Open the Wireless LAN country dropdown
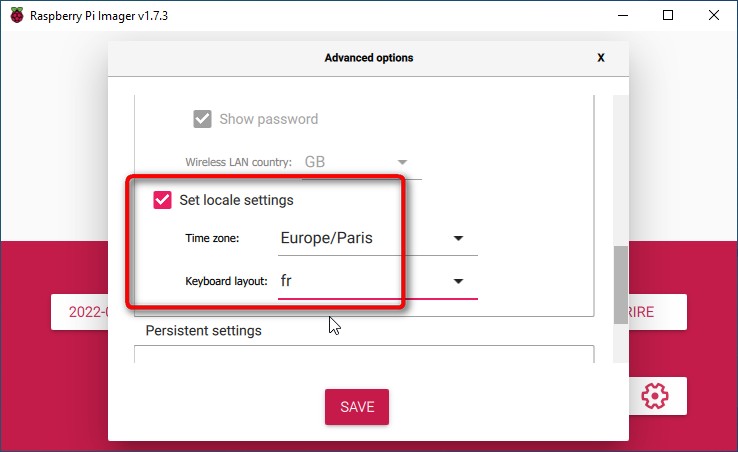The image size is (738, 452). point(361,162)
